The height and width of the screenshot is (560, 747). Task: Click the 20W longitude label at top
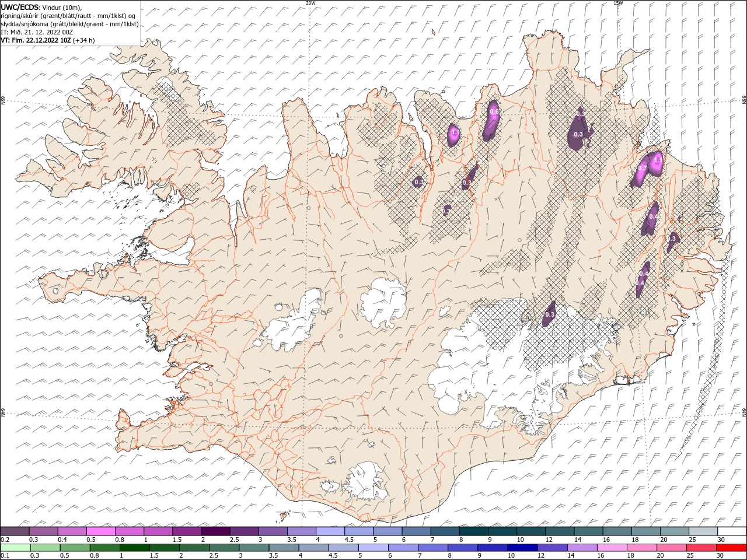tap(311, 3)
